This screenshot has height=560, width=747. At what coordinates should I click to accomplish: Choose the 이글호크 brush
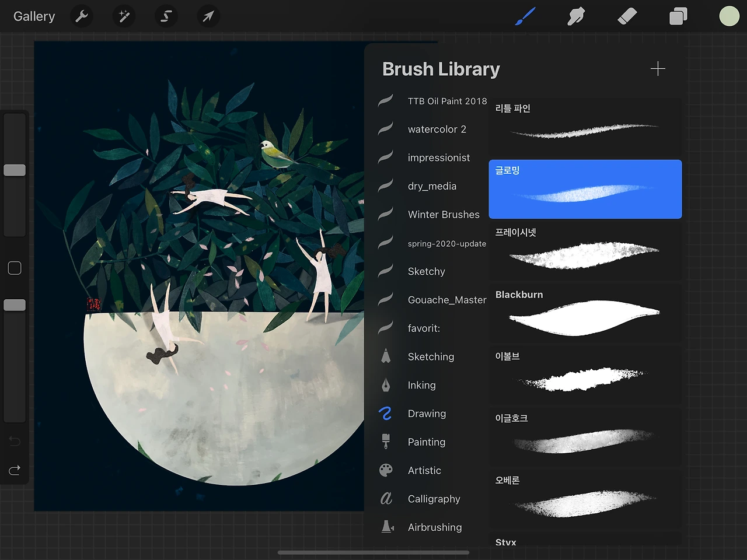585,437
